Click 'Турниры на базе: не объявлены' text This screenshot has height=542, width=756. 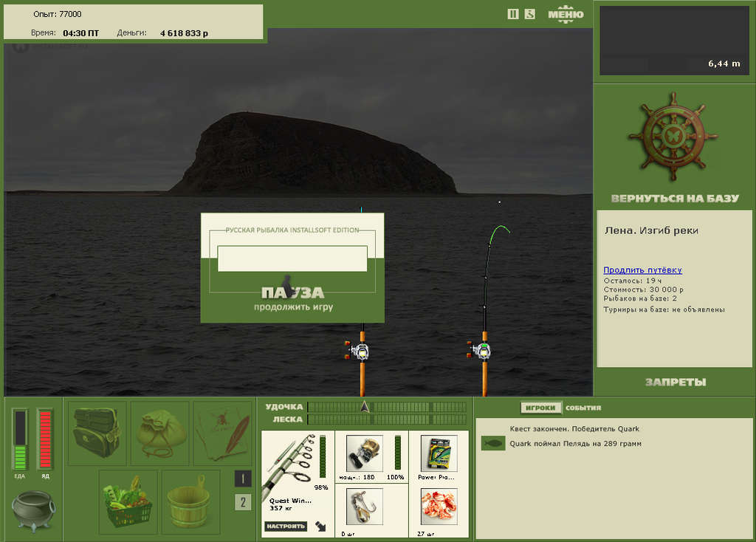pos(664,309)
